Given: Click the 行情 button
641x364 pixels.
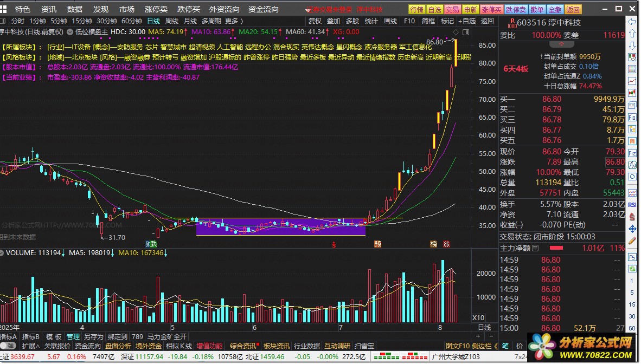Looking at the screenshot, I should coord(417,9).
